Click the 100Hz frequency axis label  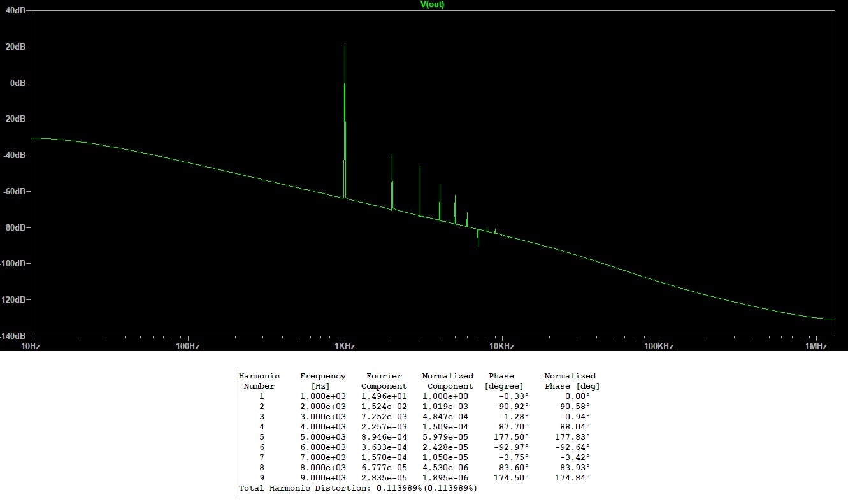pos(187,346)
